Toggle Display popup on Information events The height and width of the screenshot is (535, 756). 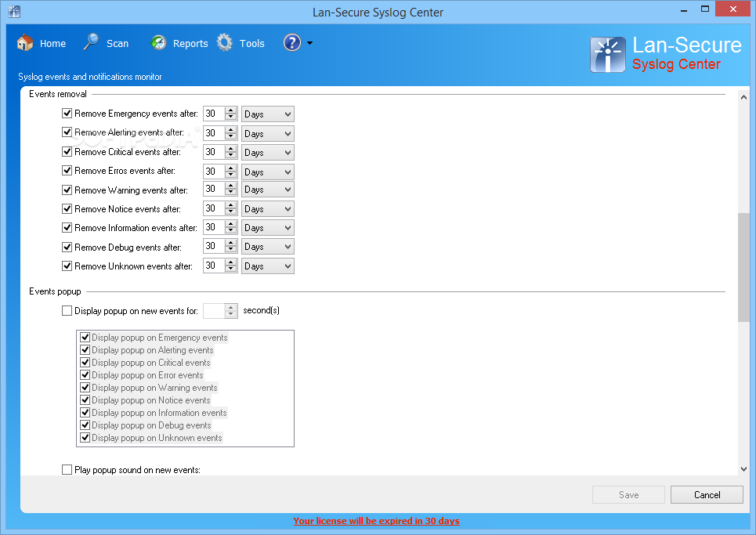(x=85, y=412)
